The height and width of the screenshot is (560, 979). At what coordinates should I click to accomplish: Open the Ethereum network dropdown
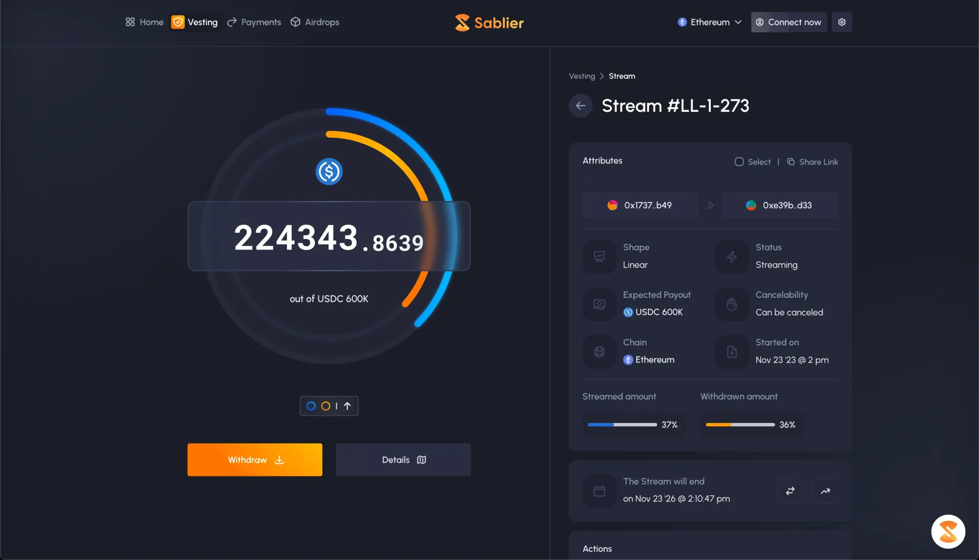pos(710,22)
